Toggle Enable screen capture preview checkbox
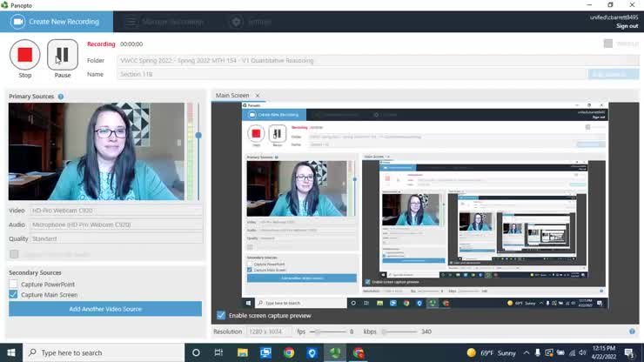Viewport: 644px width, 362px height. [221, 315]
